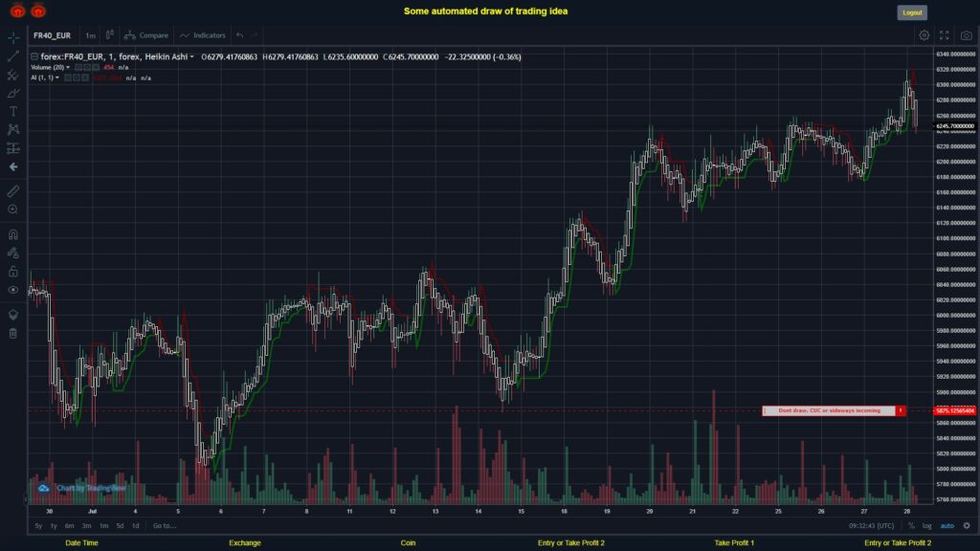Change the candlestick chart style

pos(110,35)
